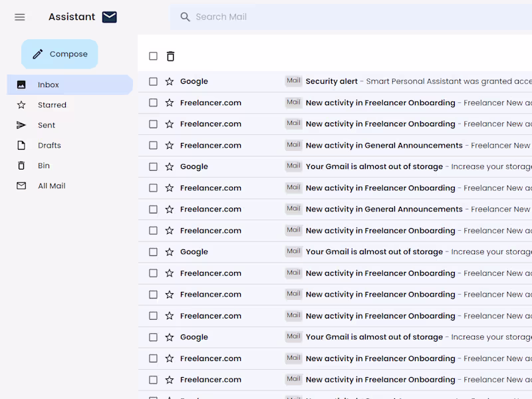Go to the Starred folder
This screenshot has height=399, width=532.
pyautogui.click(x=52, y=105)
